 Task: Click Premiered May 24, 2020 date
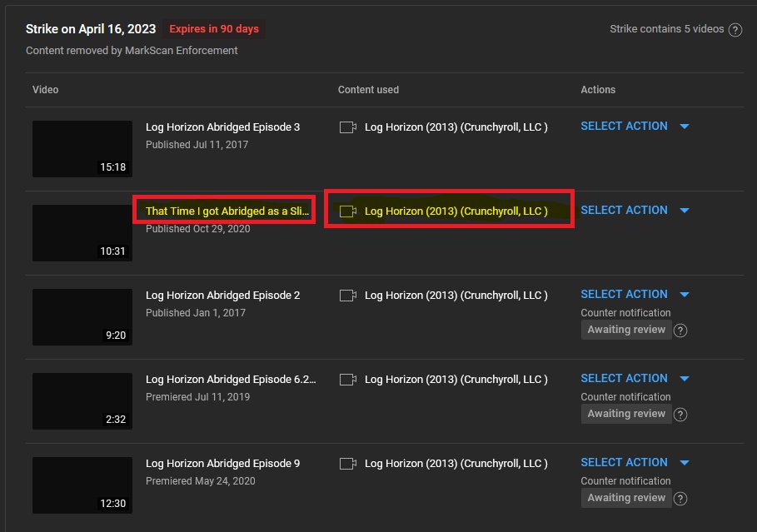click(201, 481)
